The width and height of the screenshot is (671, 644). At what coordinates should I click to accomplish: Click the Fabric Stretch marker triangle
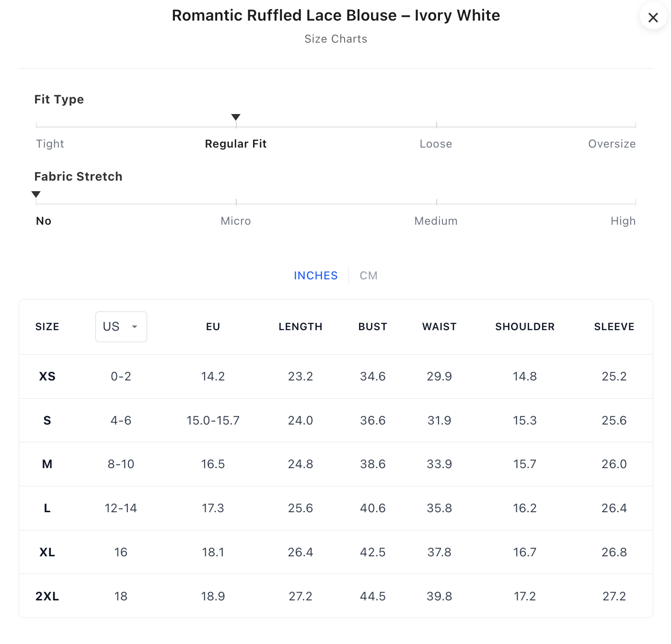(36, 195)
